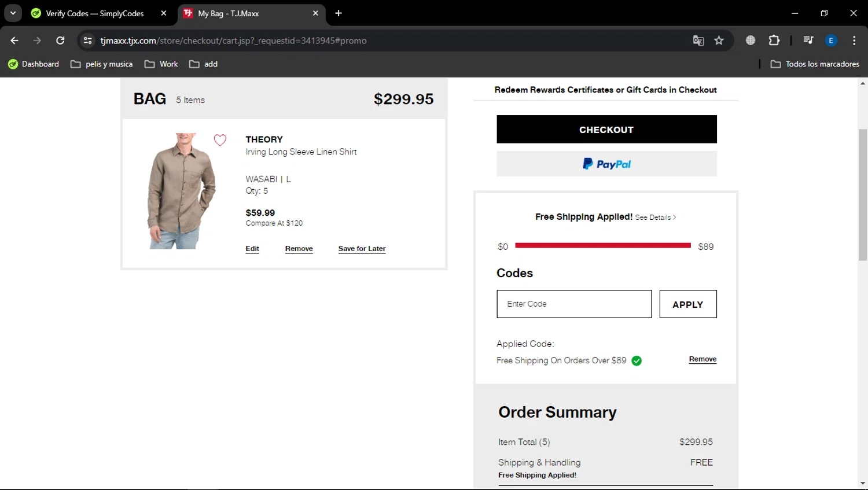The height and width of the screenshot is (490, 868).
Task: Click the address bar URL
Action: (233, 40)
